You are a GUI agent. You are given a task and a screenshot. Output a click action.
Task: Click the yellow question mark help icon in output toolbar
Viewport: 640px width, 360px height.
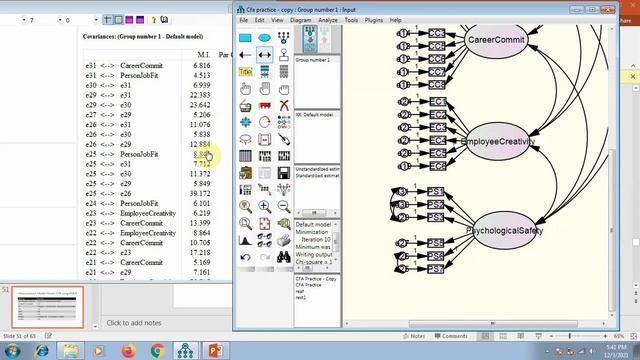(153, 20)
